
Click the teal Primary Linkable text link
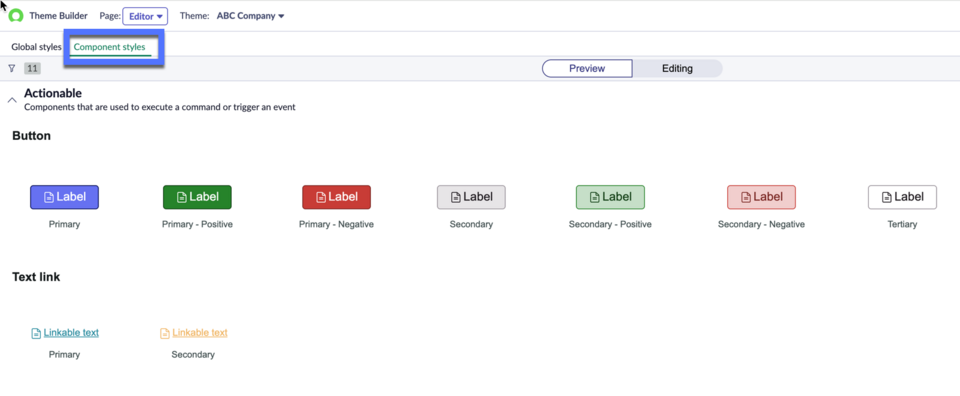(71, 333)
